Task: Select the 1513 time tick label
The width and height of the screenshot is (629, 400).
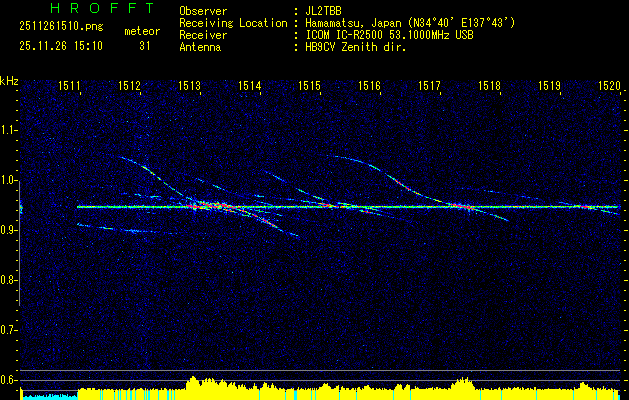Action: [190, 87]
